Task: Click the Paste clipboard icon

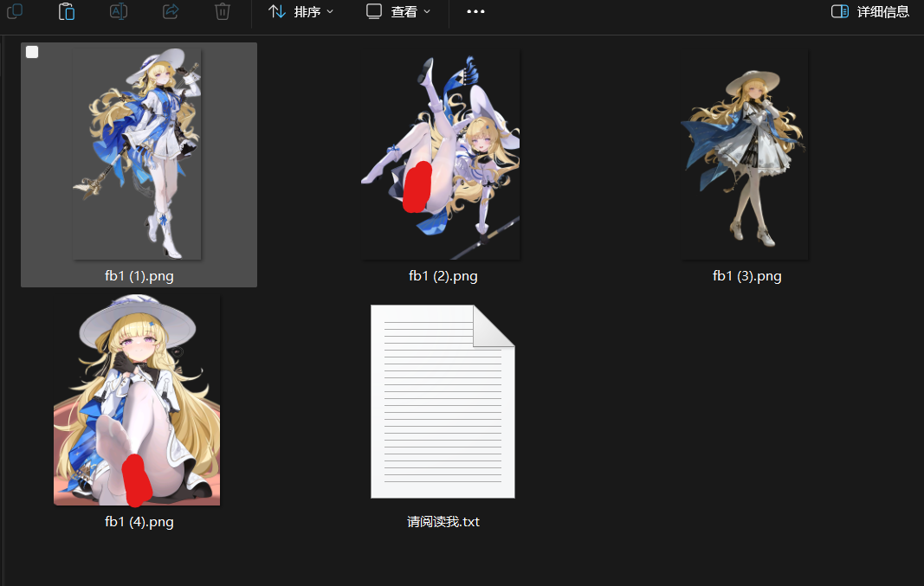Action: tap(67, 11)
